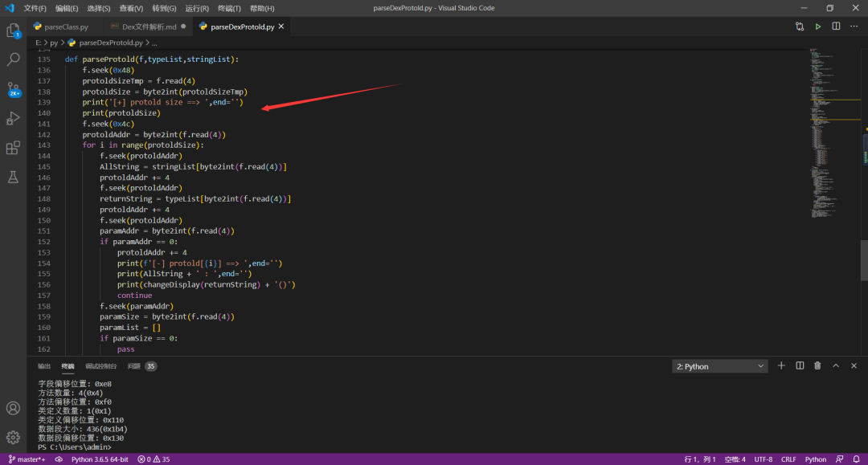Synchronize changes with the cloud icon

point(59,459)
